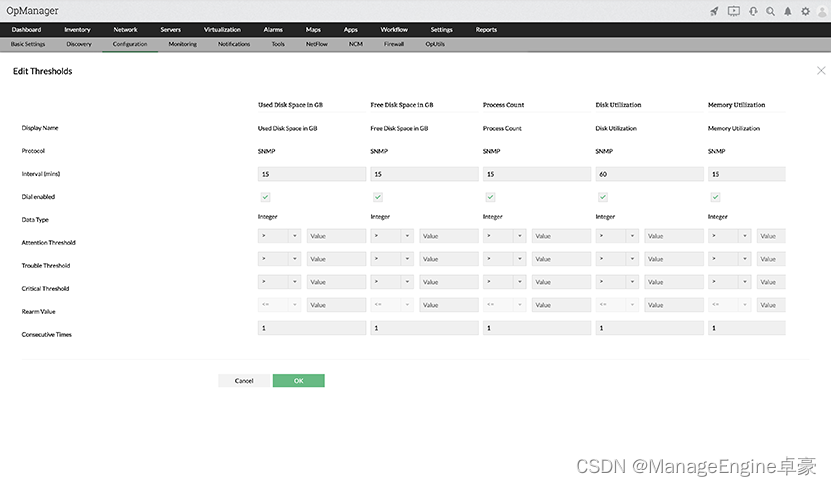Toggle Dial enabled for Disk Utilization

[603, 197]
